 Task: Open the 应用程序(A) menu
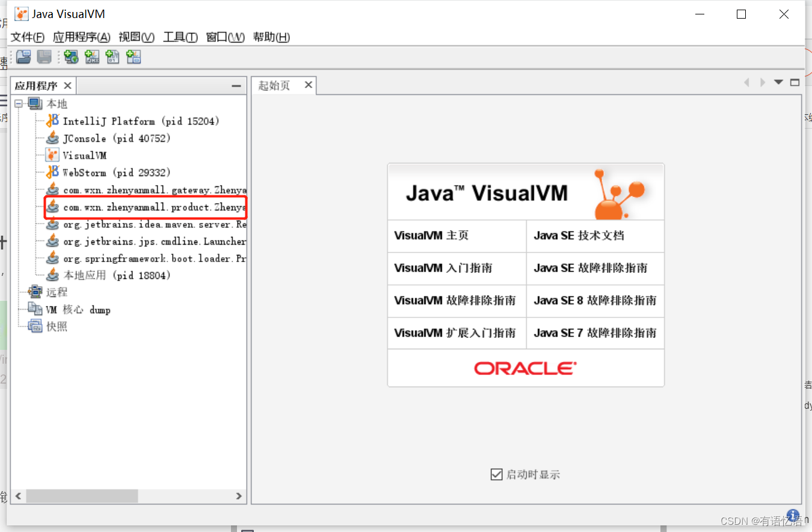tap(82, 37)
